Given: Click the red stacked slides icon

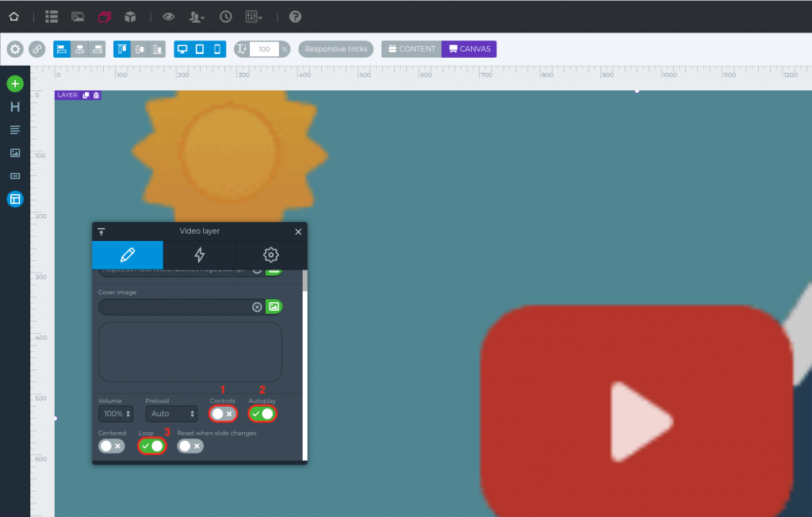Looking at the screenshot, I should coord(105,17).
